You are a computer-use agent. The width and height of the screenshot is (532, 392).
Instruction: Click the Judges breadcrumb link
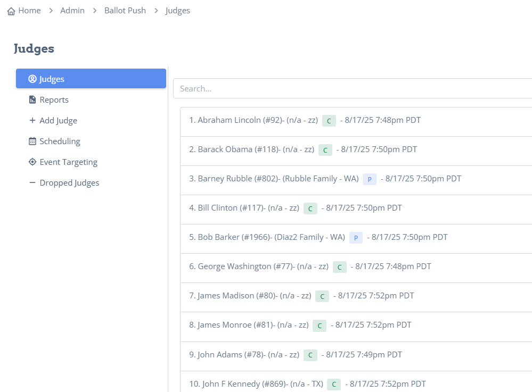point(178,11)
